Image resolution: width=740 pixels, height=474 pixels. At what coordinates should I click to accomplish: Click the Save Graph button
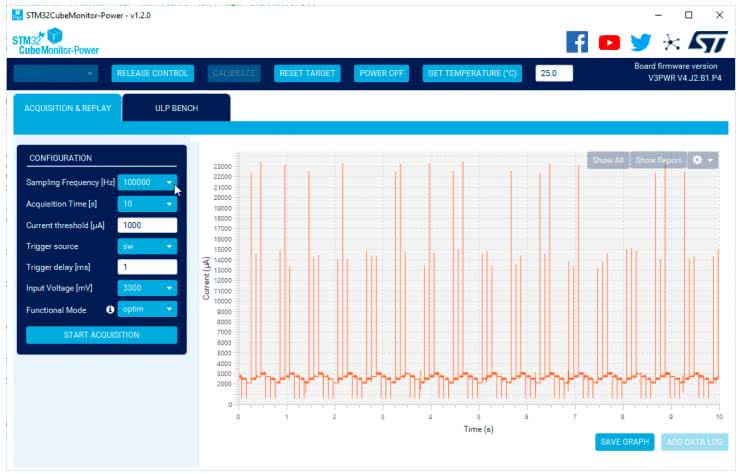(624, 442)
